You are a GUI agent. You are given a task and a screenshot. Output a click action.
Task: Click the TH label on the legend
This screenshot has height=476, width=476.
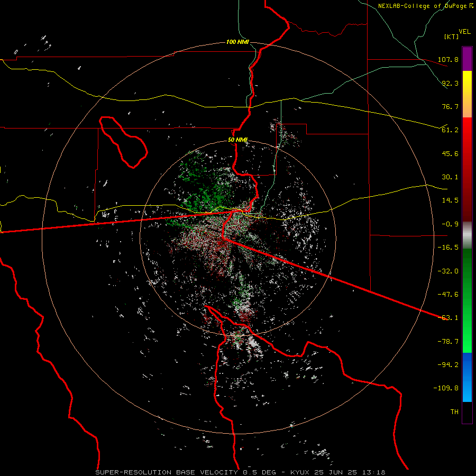(454, 412)
